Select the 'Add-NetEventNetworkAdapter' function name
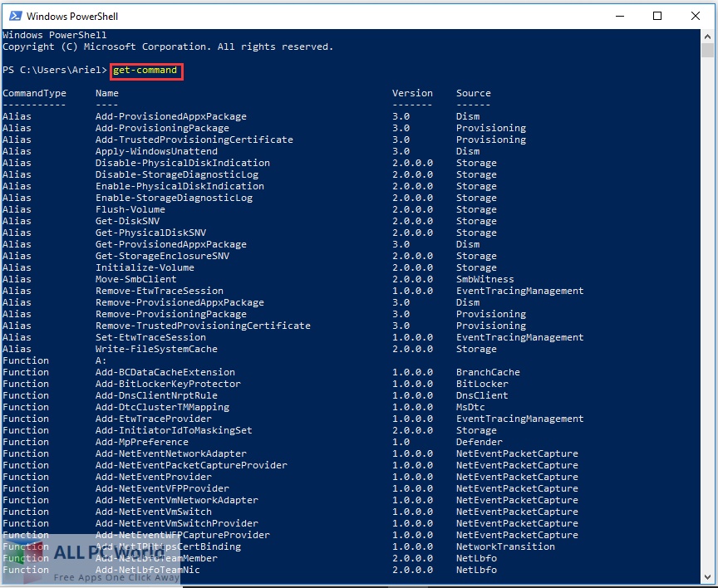Image resolution: width=718 pixels, height=588 pixels. tap(171, 454)
